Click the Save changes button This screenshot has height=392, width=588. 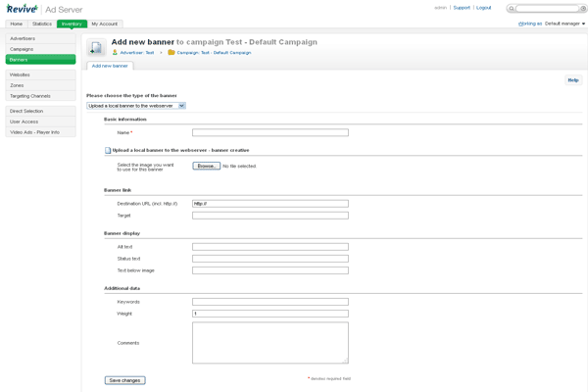(125, 380)
